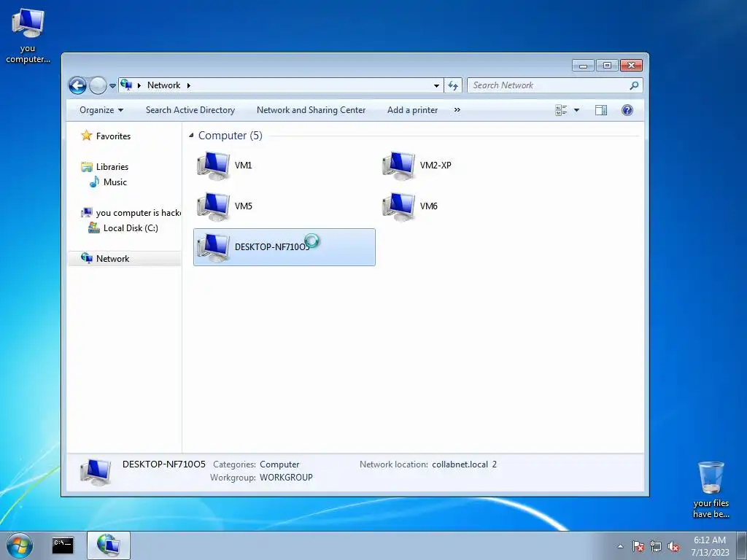747x560 pixels.
Task: Click the taskbar clock showing 6:12 AM
Action: pyautogui.click(x=710, y=546)
